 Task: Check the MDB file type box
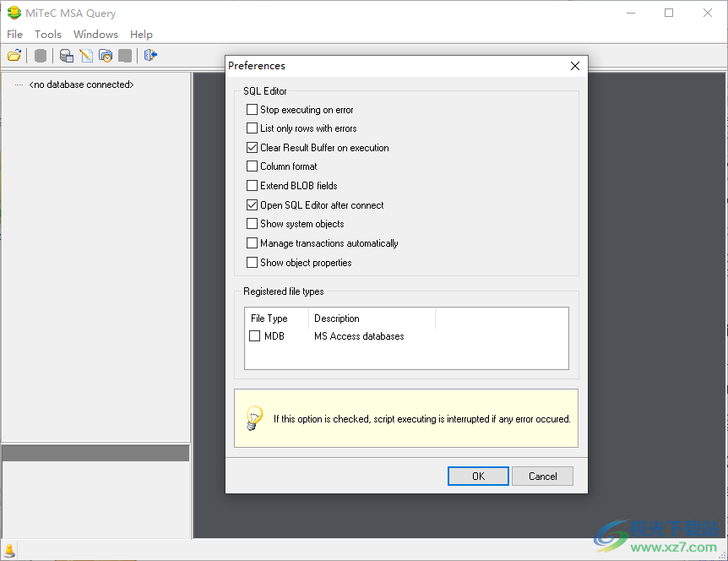(255, 336)
